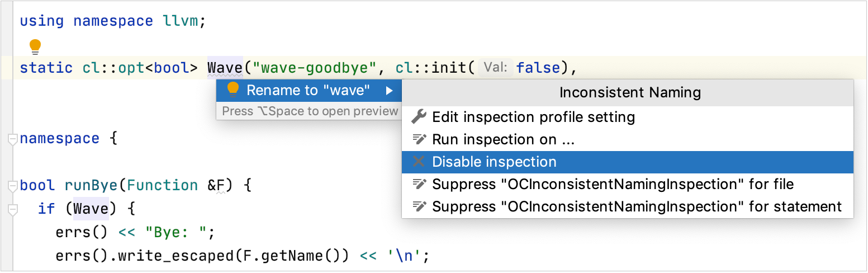The image size is (868, 273).
Task: Click the X icon next to Disable inspection
Action: (x=419, y=162)
